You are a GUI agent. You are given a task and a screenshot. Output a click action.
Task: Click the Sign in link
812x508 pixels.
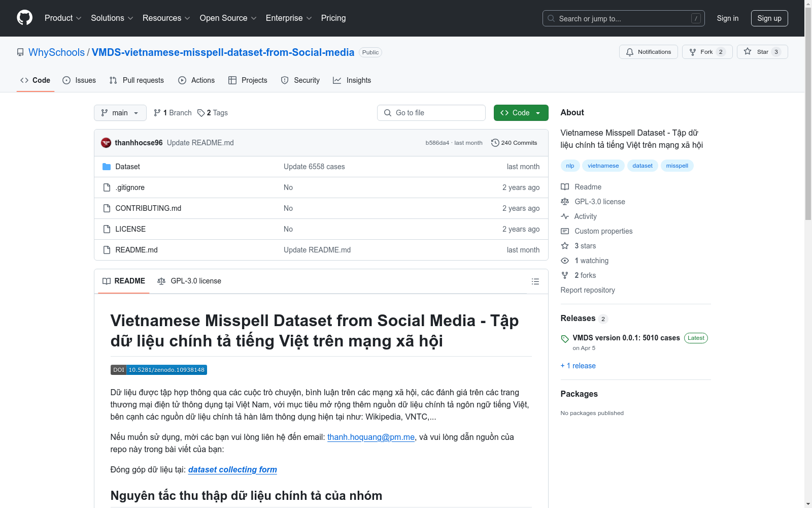pyautogui.click(x=728, y=18)
